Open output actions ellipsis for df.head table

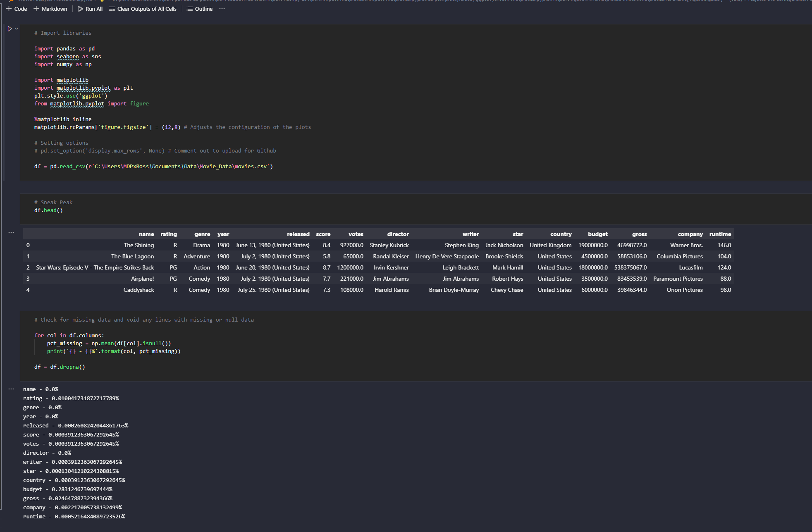(11, 232)
